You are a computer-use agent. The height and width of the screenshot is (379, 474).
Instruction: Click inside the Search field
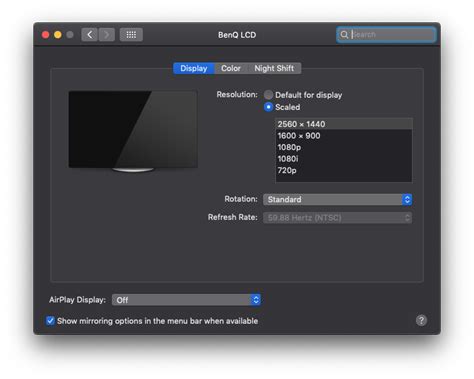(x=392, y=34)
